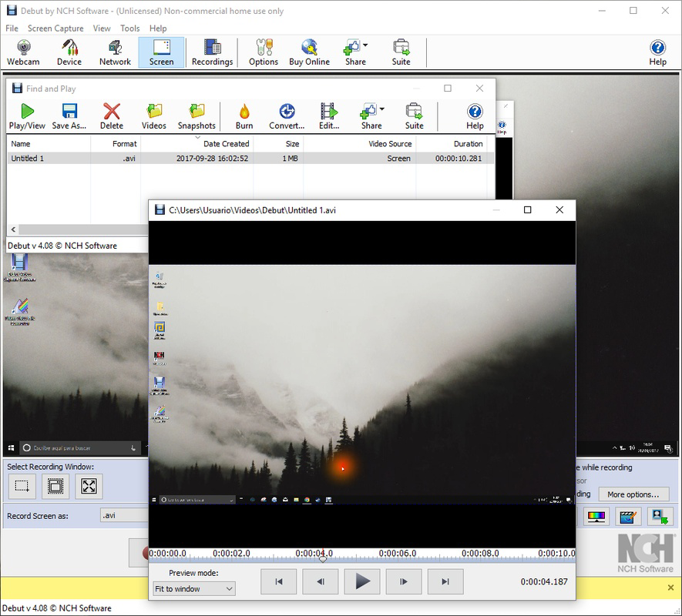The width and height of the screenshot is (682, 616).
Task: Step forward one frame
Action: tap(404, 581)
